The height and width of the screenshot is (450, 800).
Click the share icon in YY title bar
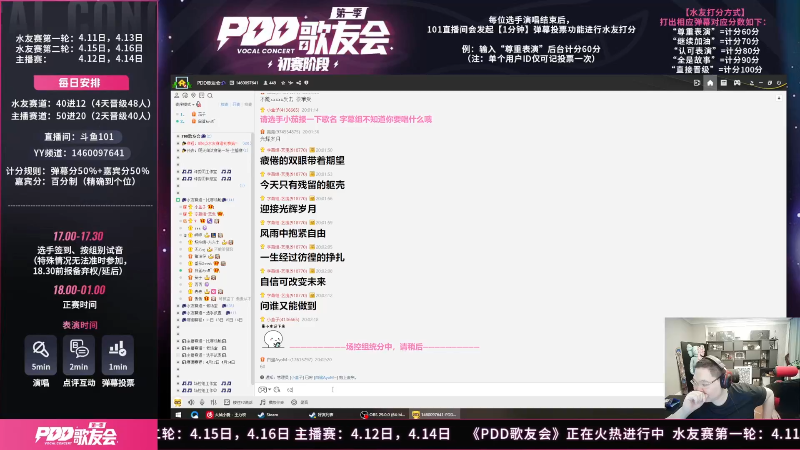point(298,83)
